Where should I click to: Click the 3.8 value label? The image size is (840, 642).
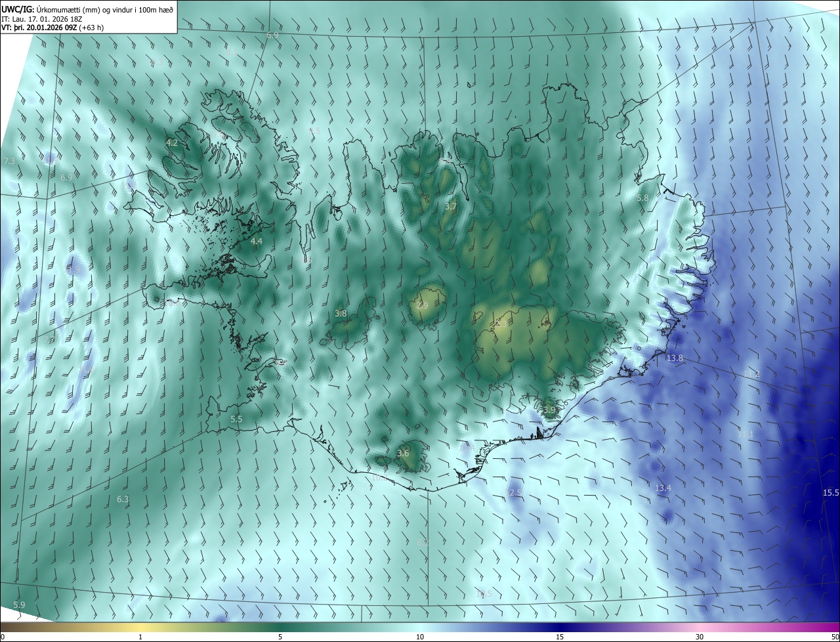coord(341,313)
